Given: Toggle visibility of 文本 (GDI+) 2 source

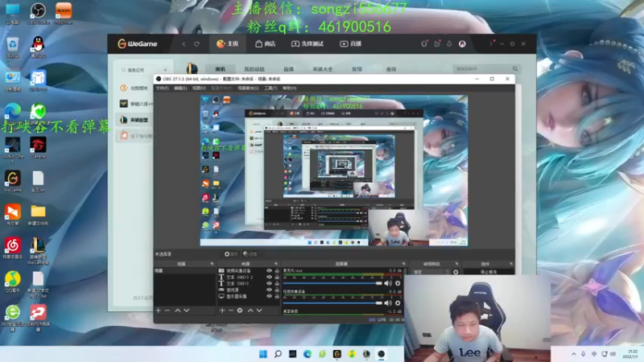Looking at the screenshot, I should 269,277.
